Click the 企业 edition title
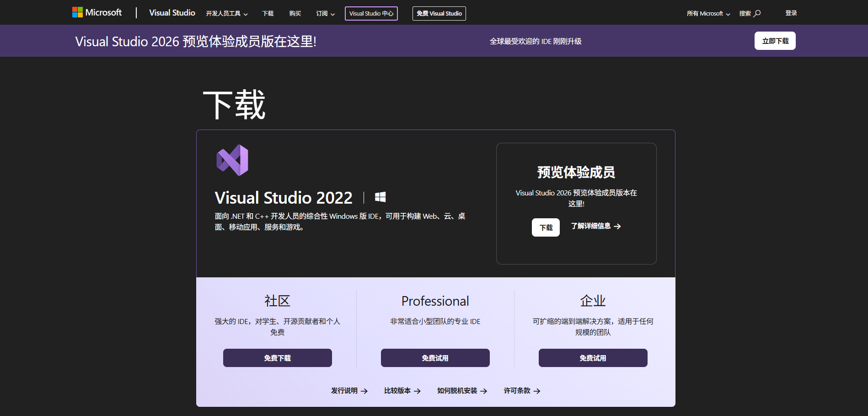 [x=593, y=301]
